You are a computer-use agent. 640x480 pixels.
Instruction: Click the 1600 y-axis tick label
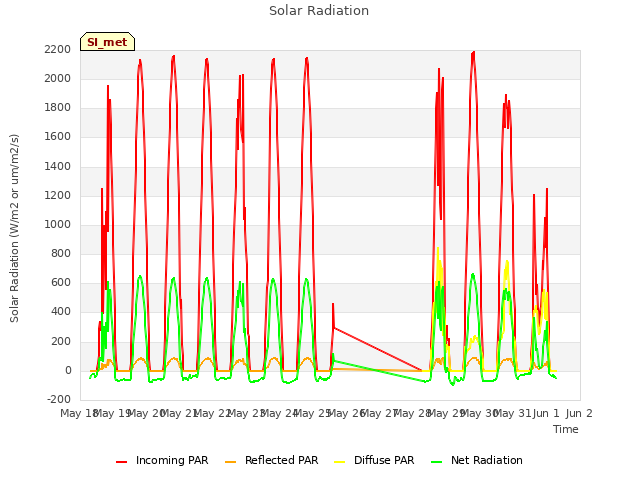(x=58, y=137)
